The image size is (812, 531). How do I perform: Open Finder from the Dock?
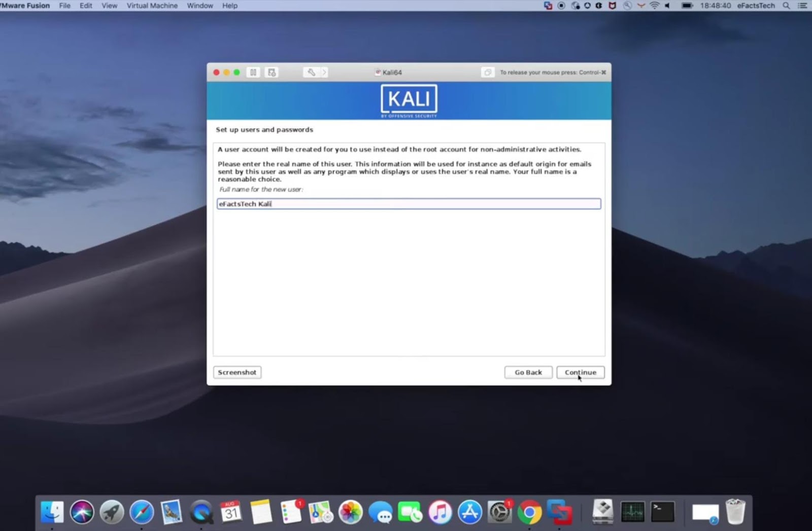[52, 512]
